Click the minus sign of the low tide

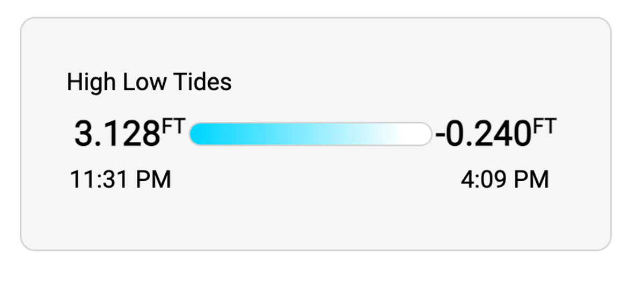(x=440, y=135)
